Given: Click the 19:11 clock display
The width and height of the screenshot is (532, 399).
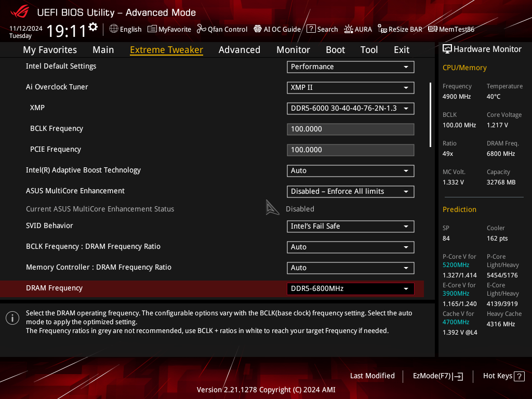Looking at the screenshot, I should coord(66,31).
